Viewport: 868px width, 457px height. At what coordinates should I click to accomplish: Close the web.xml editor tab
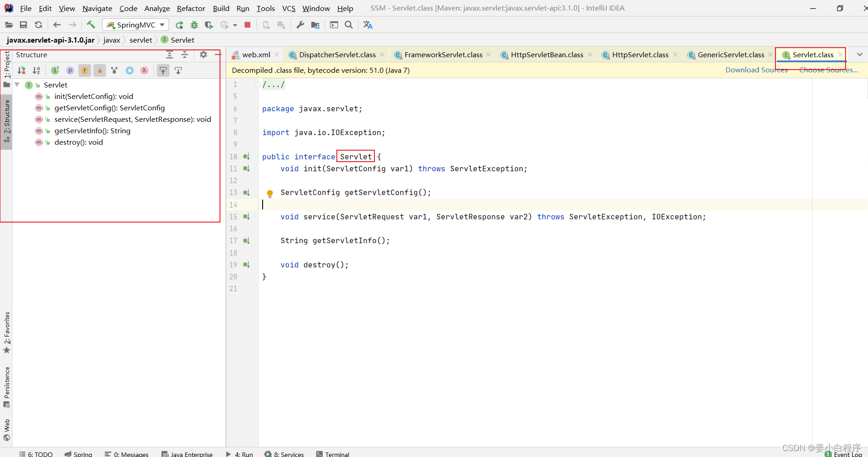click(277, 55)
